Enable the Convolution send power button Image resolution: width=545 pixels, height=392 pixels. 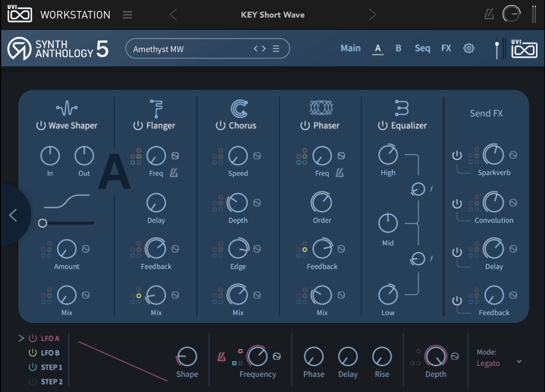click(x=456, y=204)
